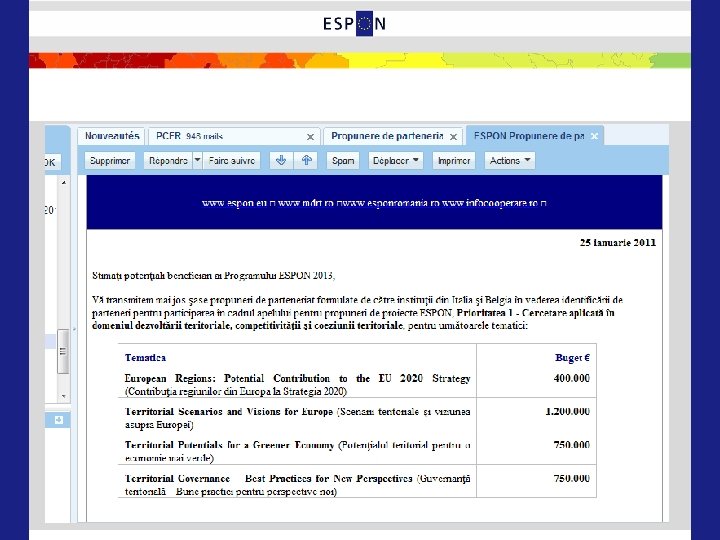Screen dimensions: 720x540
Task: Click the left panel scrollbar thumb
Action: click(63, 352)
